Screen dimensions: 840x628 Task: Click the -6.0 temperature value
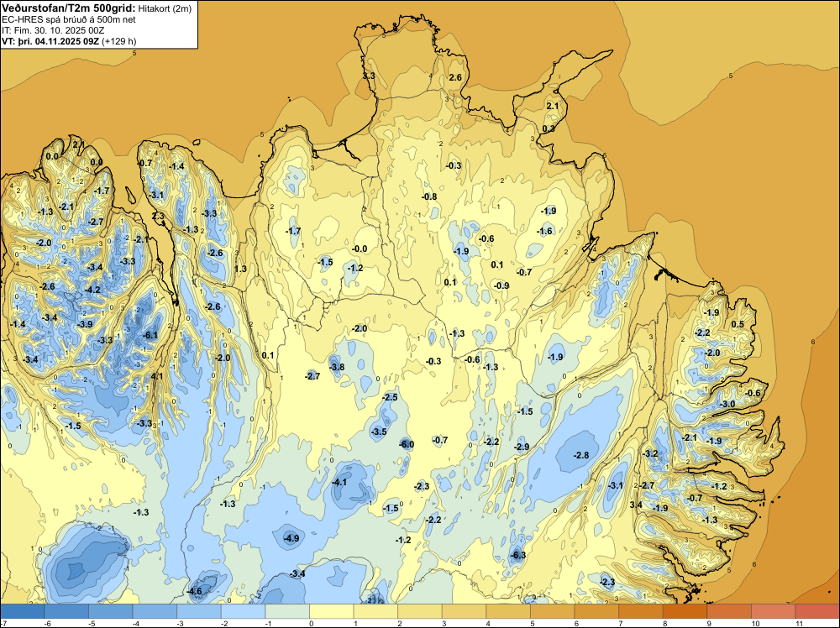tap(407, 444)
